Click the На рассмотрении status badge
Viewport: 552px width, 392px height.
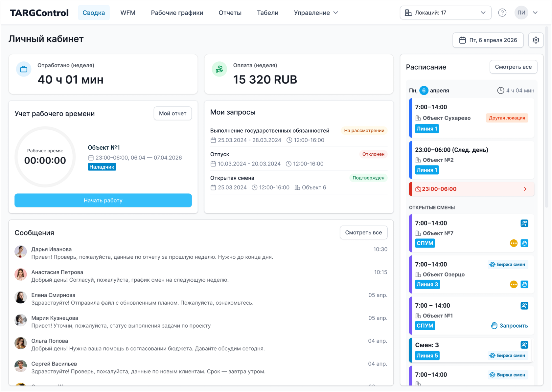(x=364, y=131)
